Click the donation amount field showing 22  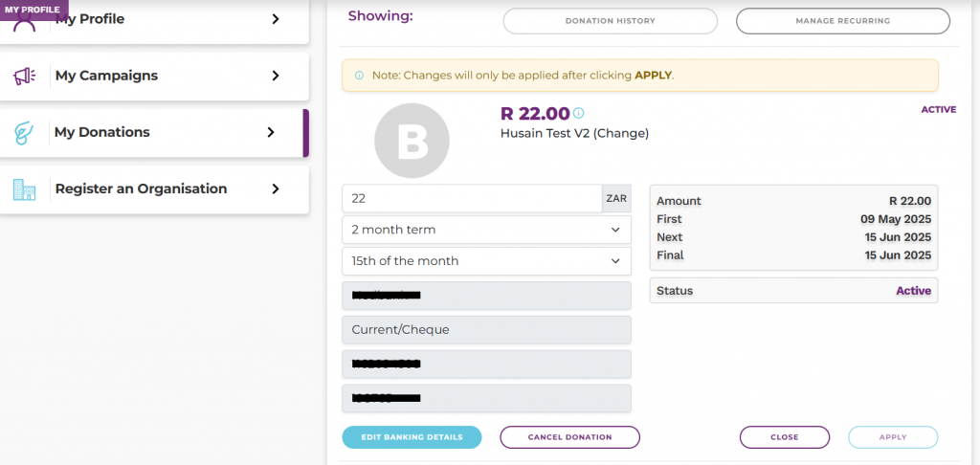click(x=472, y=199)
